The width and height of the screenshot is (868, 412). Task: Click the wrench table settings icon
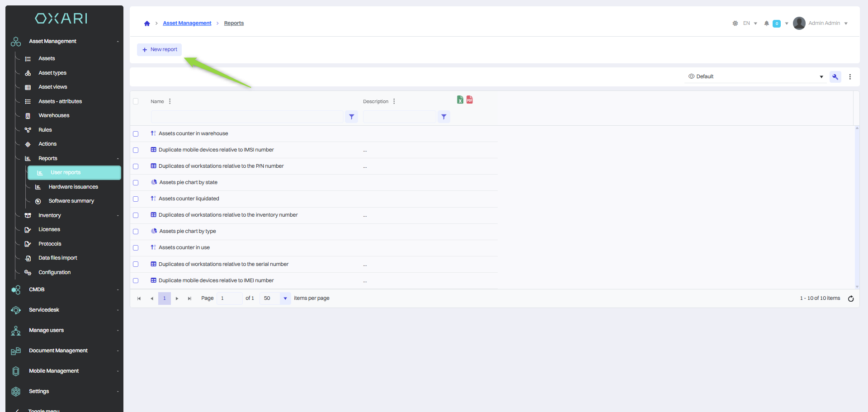point(835,77)
